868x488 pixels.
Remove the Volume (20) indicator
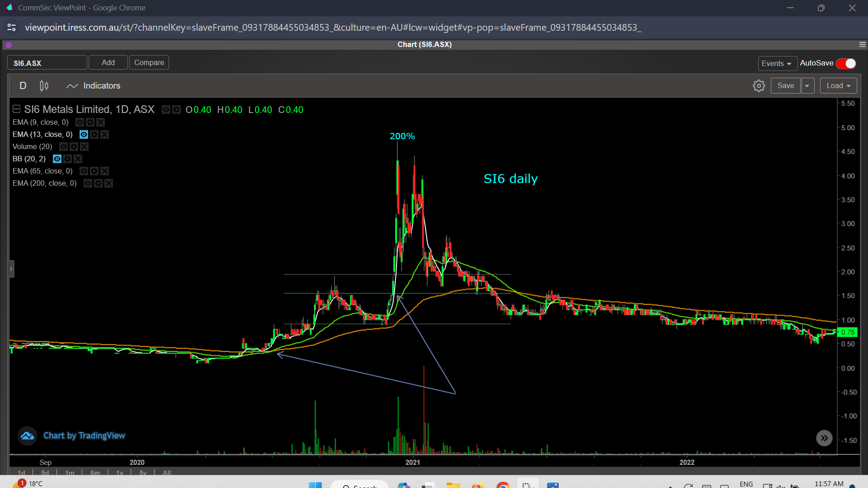coord(84,147)
